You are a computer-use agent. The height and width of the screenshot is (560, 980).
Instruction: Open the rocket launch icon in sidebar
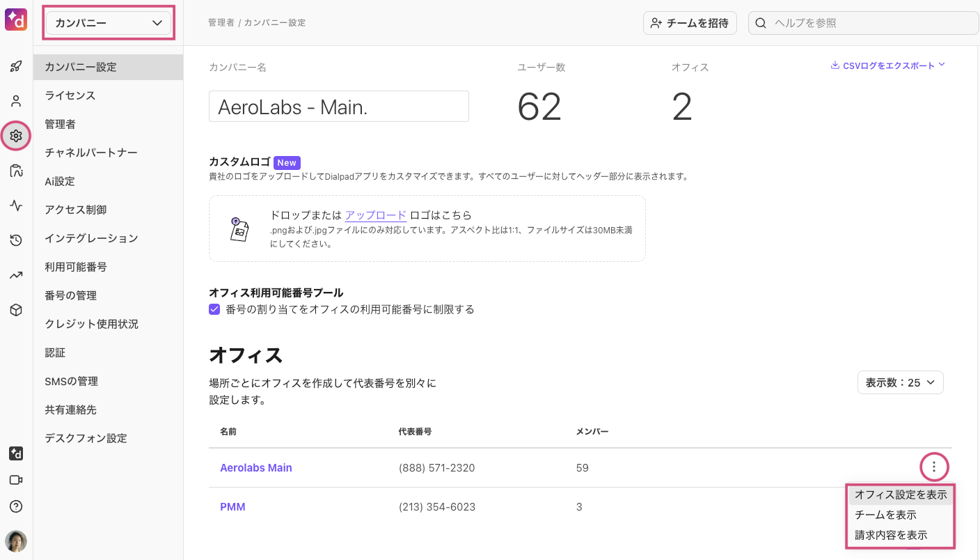tap(16, 67)
